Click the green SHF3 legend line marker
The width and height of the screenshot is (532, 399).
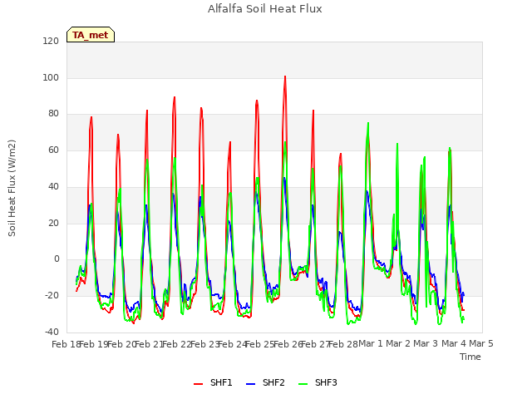(x=303, y=384)
